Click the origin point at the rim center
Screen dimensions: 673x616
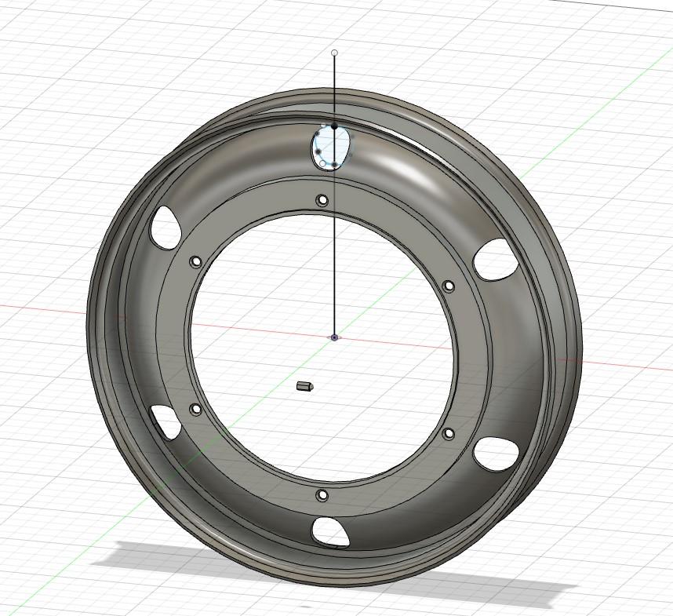point(335,337)
